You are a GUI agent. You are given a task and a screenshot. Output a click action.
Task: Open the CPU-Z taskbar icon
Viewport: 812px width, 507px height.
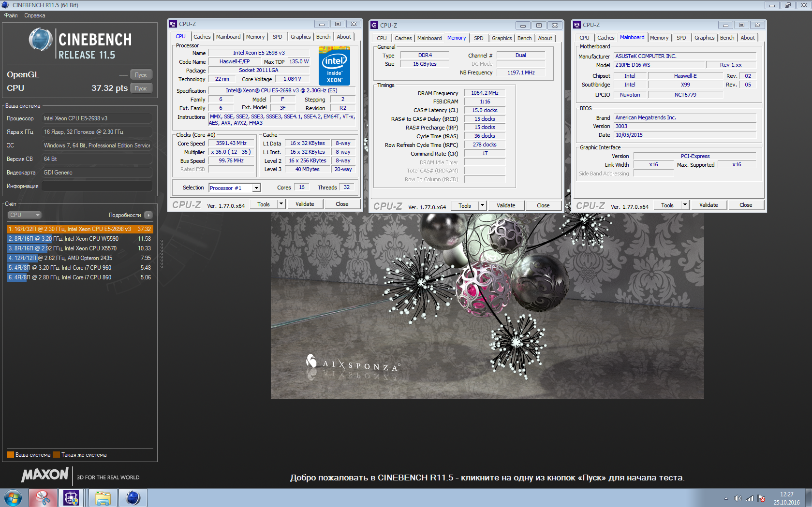[x=71, y=498]
